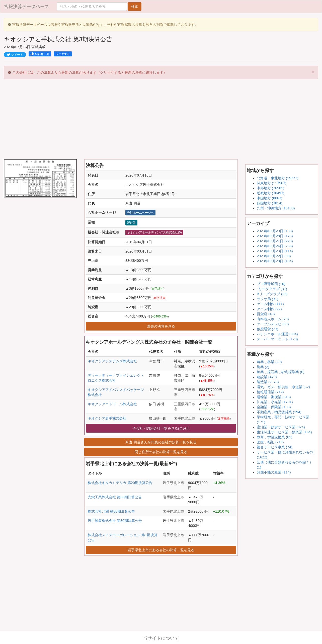Open 岩手興産株式会社 第50期決算公告
The height and width of the screenshot is (644, 322).
[115, 521]
